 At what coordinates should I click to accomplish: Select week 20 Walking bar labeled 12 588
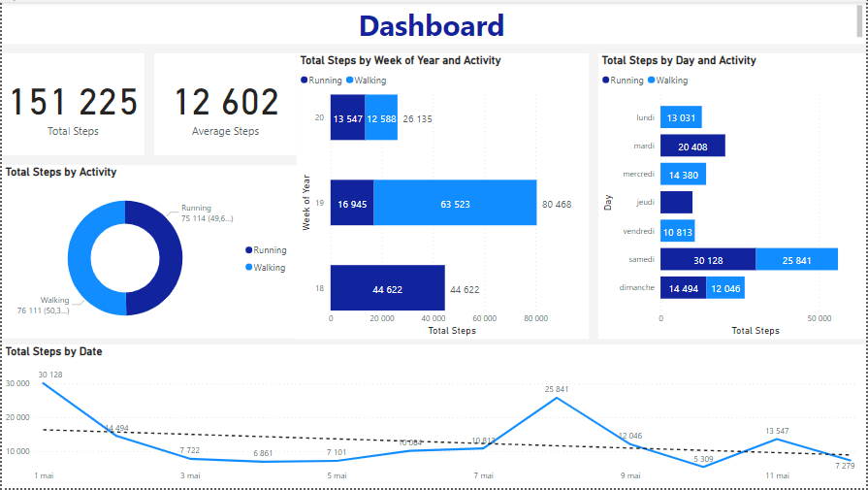[381, 118]
